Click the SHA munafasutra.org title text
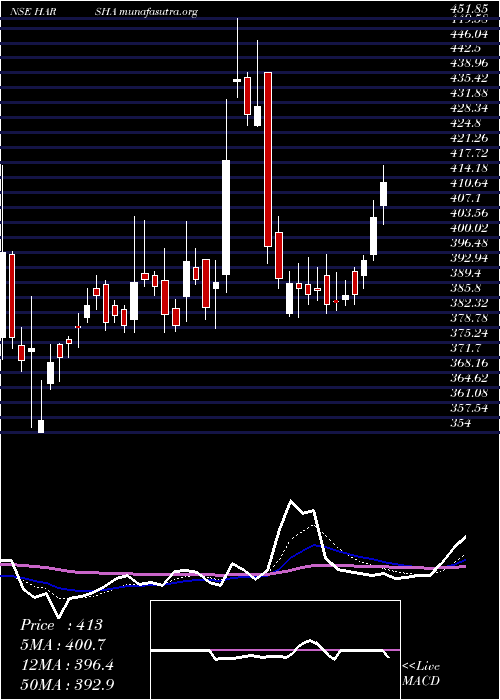The image size is (500, 700). (146, 12)
